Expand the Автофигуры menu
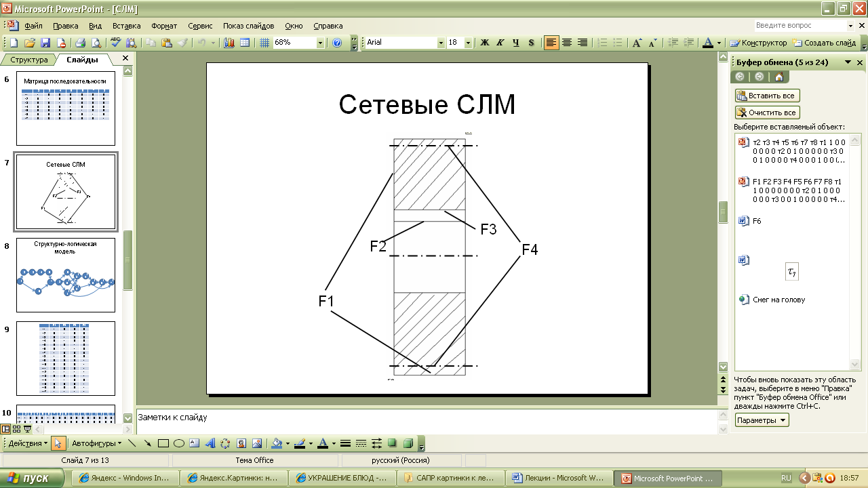 pyautogui.click(x=96, y=444)
